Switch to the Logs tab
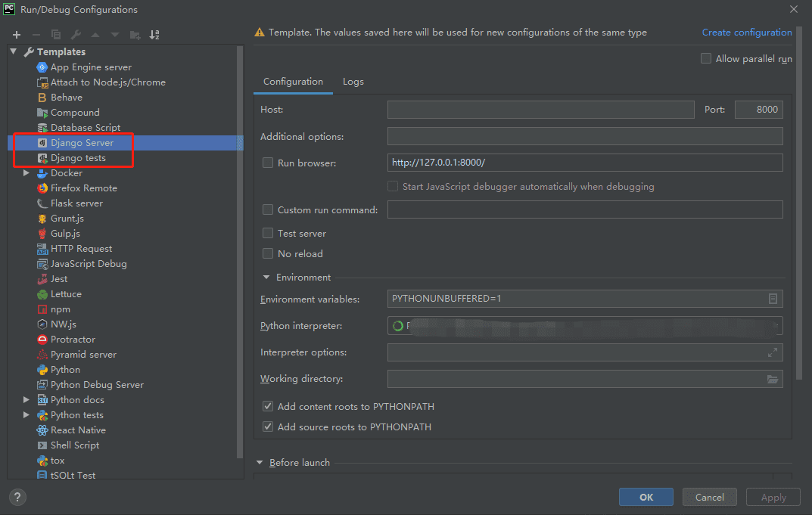 point(353,82)
